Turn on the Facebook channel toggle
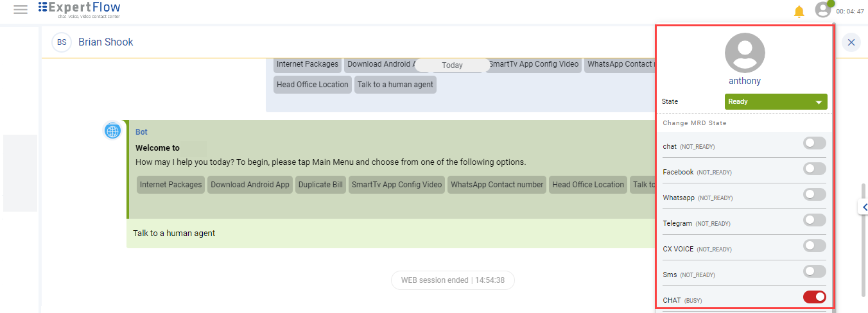 [x=814, y=169]
